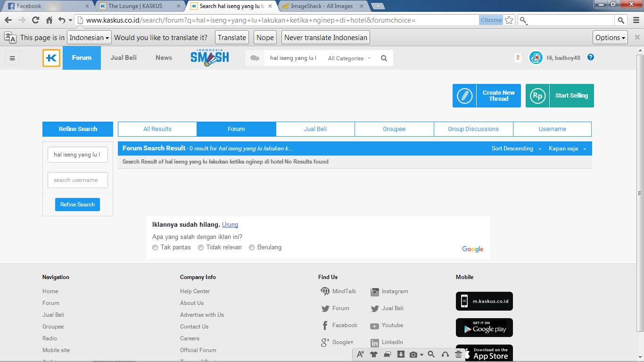The width and height of the screenshot is (644, 362).
Task: Click the badboy48 avatar picture
Action: click(x=536, y=58)
